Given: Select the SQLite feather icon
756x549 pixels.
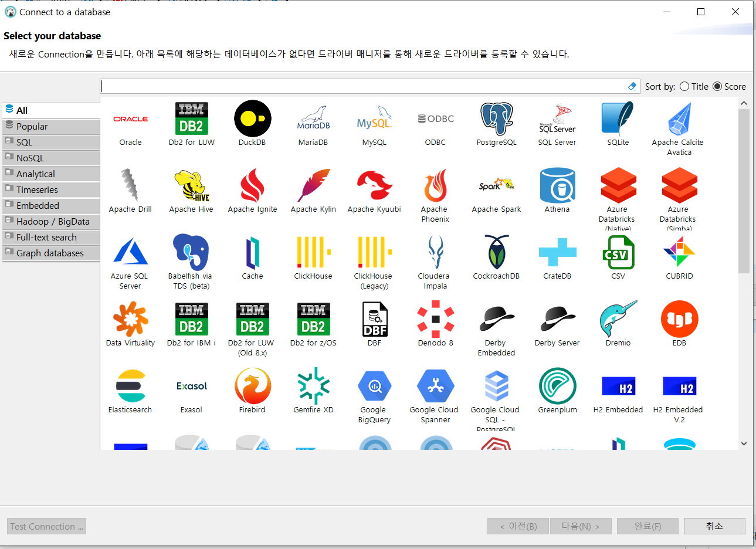Looking at the screenshot, I should pos(618,118).
